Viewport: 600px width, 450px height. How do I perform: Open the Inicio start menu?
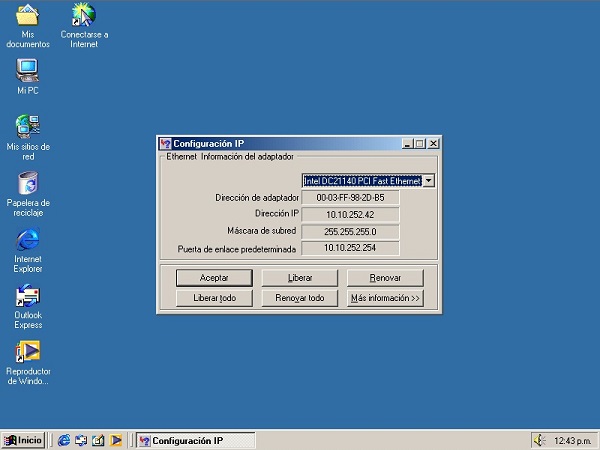24,440
